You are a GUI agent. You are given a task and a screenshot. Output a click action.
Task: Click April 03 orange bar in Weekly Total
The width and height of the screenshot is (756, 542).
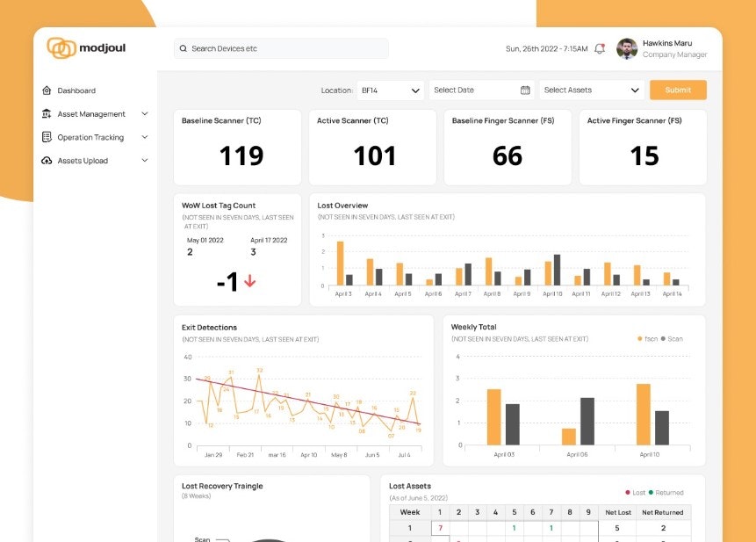(494, 416)
